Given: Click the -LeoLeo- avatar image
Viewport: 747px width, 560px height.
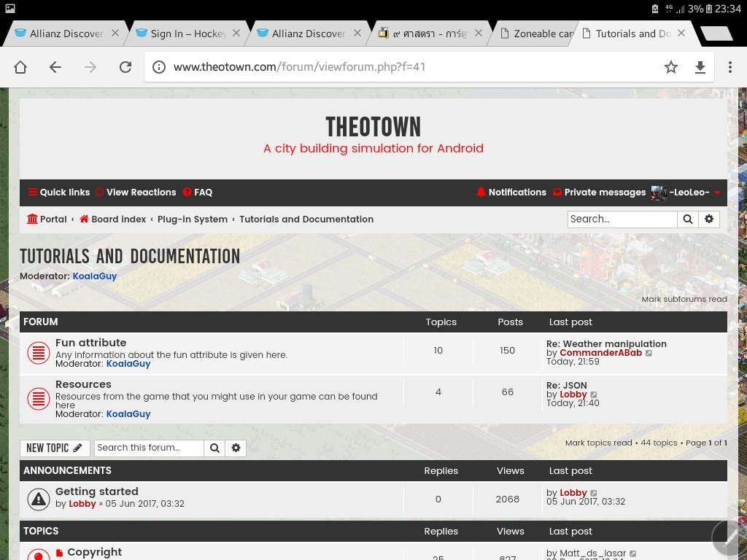Looking at the screenshot, I should [x=659, y=192].
